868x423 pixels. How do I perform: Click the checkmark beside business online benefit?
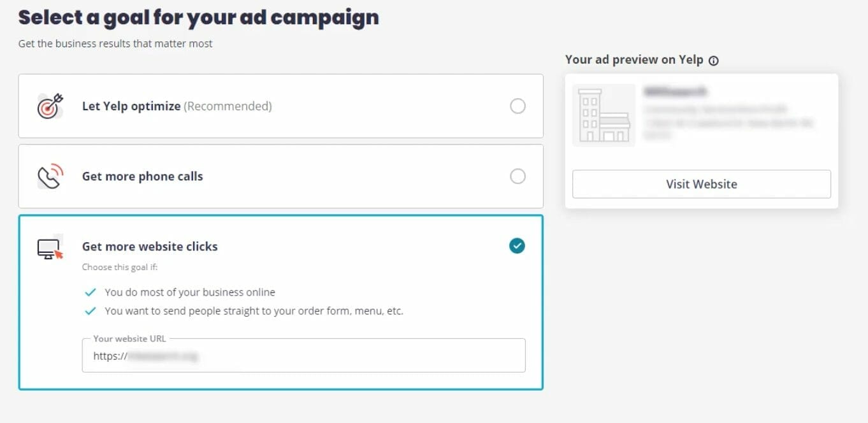click(x=91, y=292)
